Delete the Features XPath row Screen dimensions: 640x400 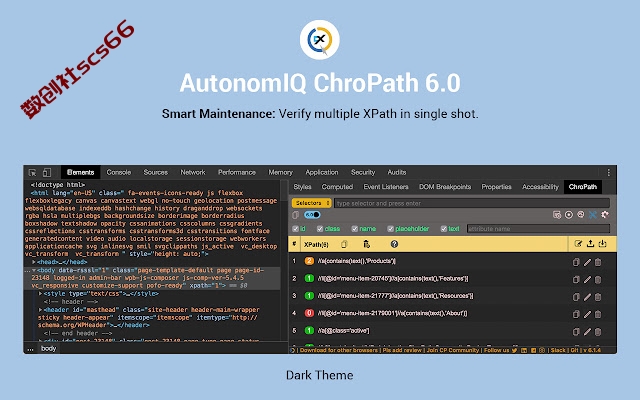coord(598,280)
